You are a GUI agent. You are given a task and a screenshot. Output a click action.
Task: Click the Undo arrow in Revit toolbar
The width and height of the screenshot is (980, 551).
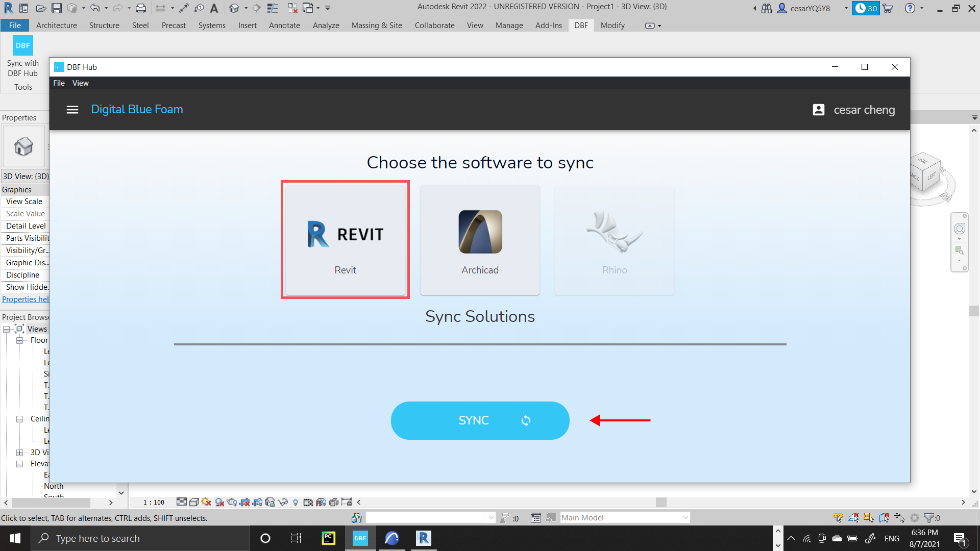coord(95,8)
